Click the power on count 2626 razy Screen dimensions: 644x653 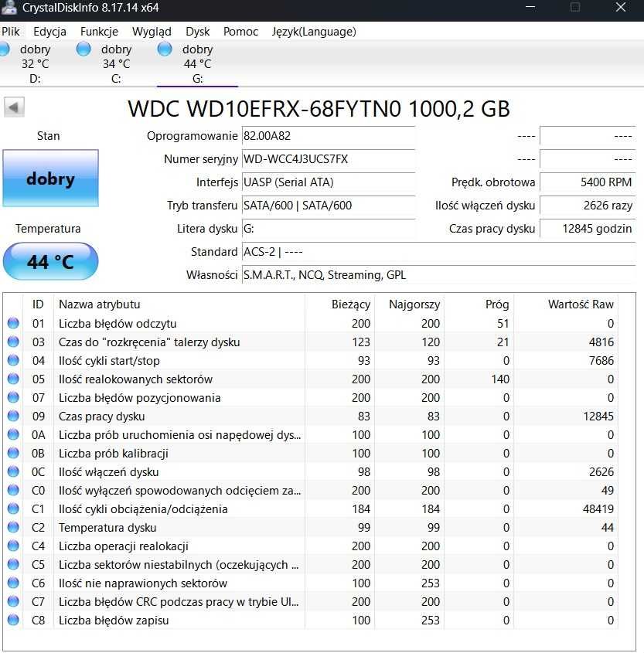click(x=588, y=206)
